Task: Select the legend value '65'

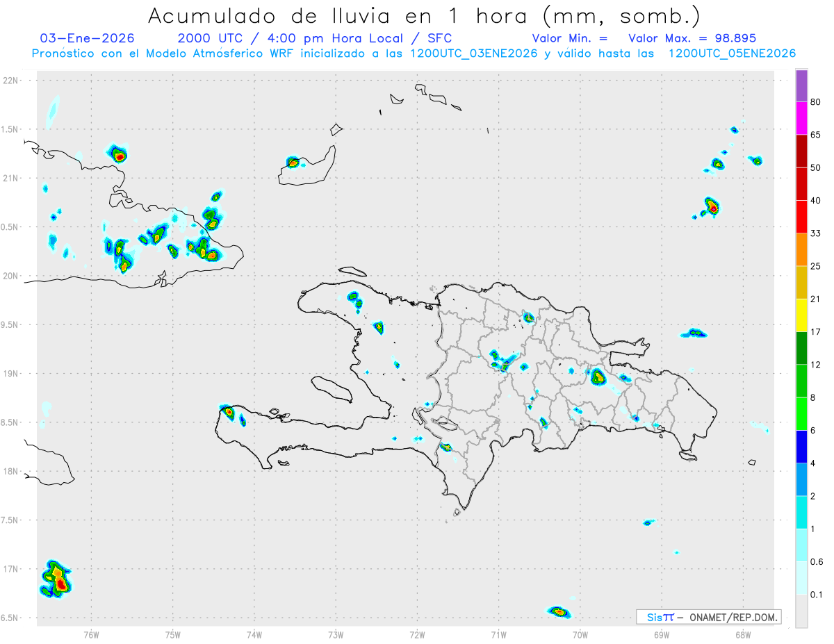Action: tap(815, 135)
